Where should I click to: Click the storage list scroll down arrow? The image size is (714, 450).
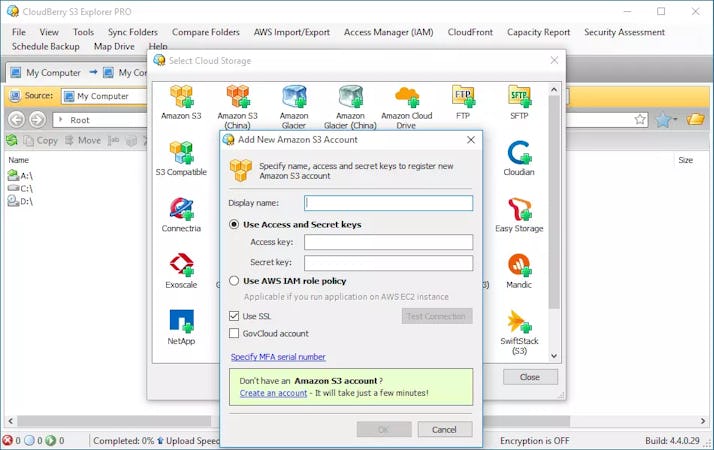point(554,356)
